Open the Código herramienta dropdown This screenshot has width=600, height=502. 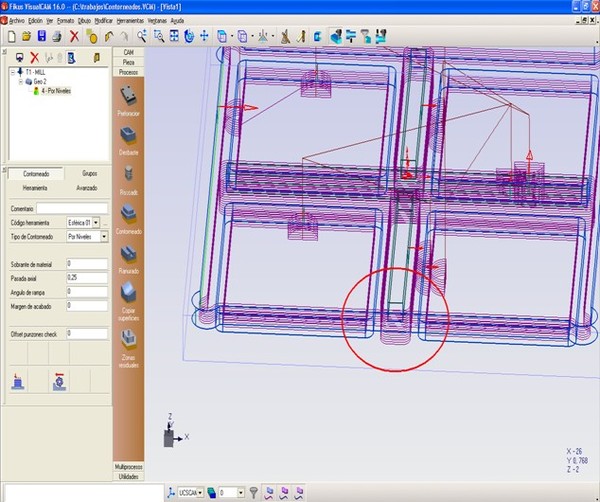(x=97, y=222)
